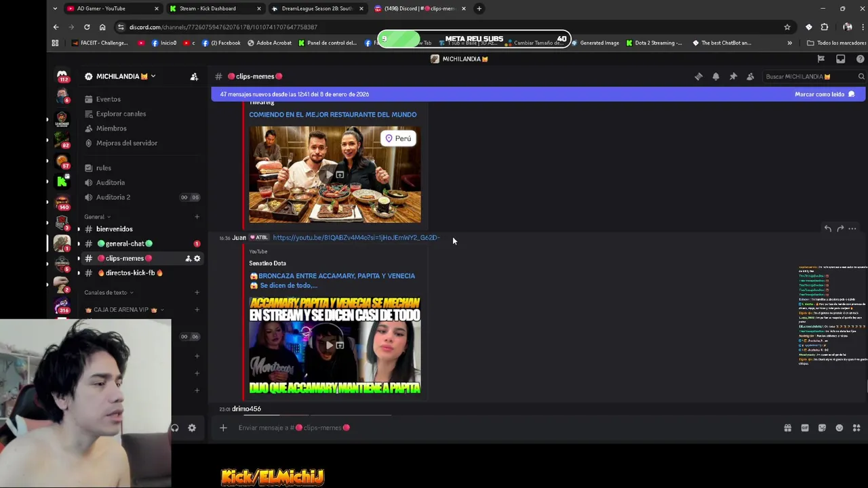The height and width of the screenshot is (488, 868).
Task: Open sticker picker icon
Action: point(822,428)
